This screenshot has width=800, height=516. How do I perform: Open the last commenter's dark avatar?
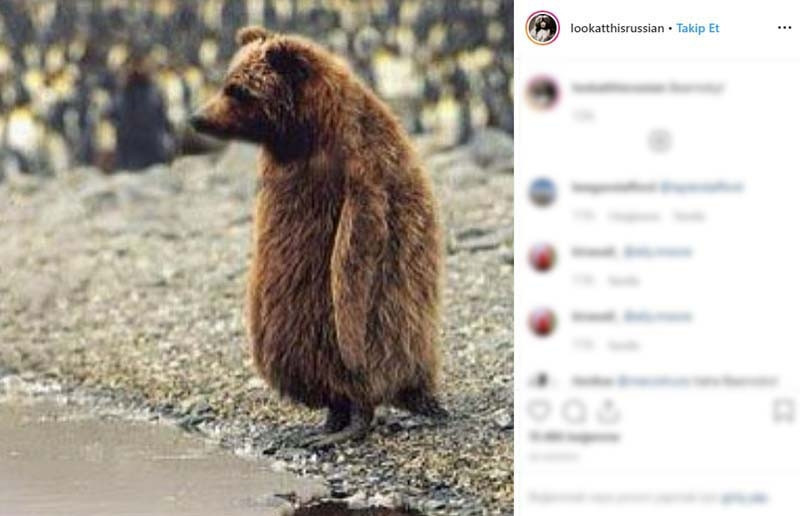click(x=541, y=380)
